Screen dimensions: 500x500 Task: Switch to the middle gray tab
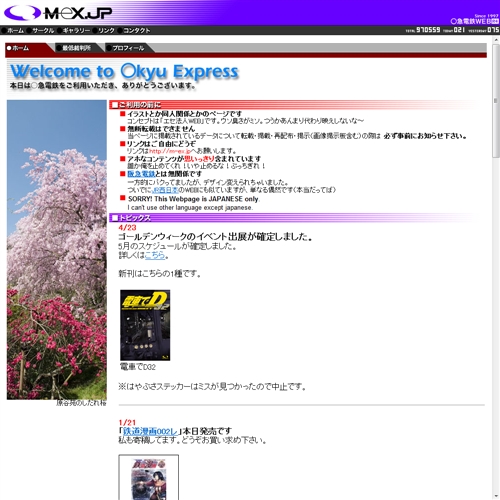(79, 48)
